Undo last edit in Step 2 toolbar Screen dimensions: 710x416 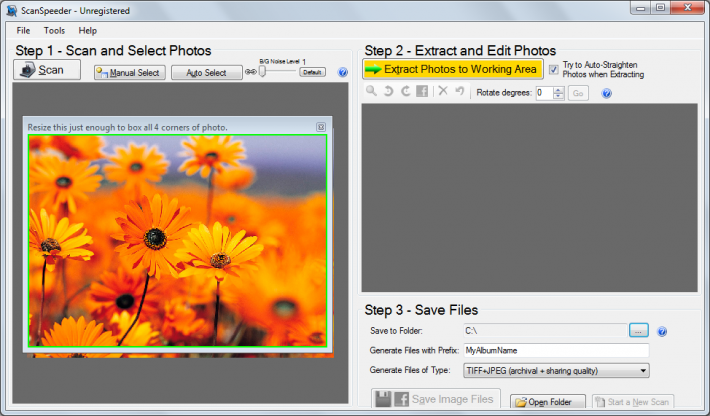(x=460, y=91)
